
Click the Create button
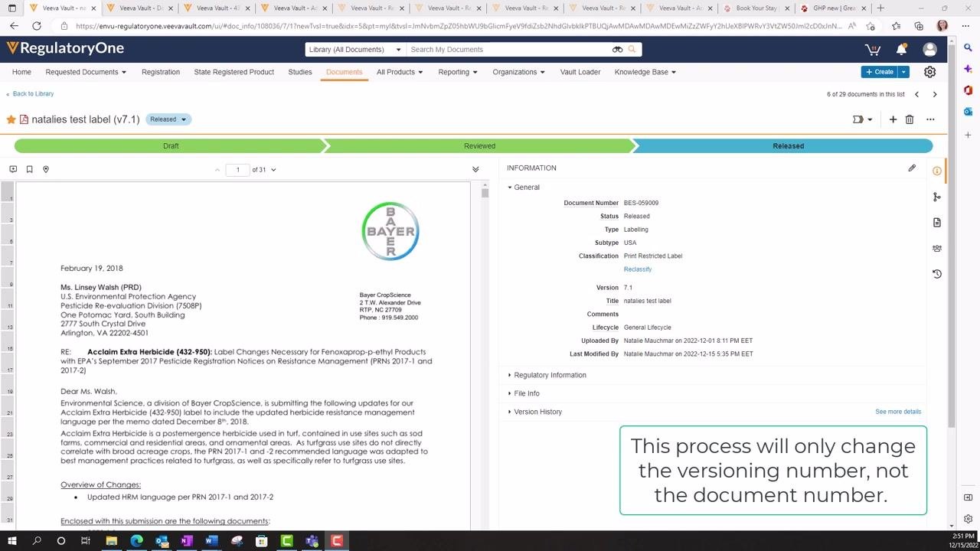[x=880, y=72]
